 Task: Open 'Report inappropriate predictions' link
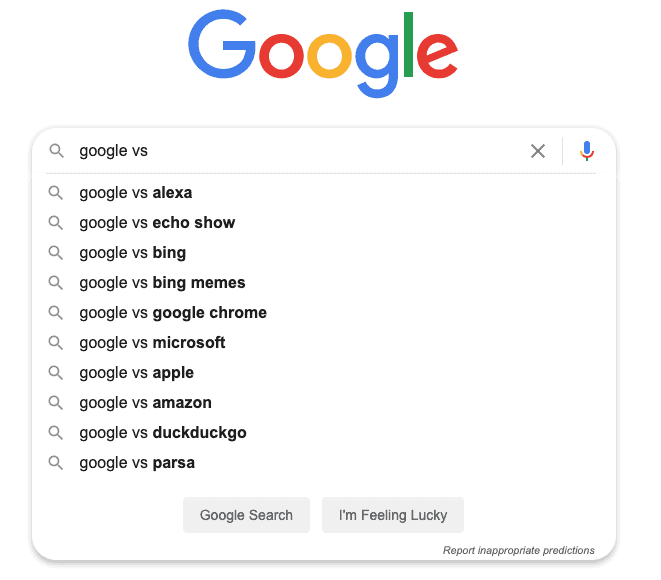[519, 550]
